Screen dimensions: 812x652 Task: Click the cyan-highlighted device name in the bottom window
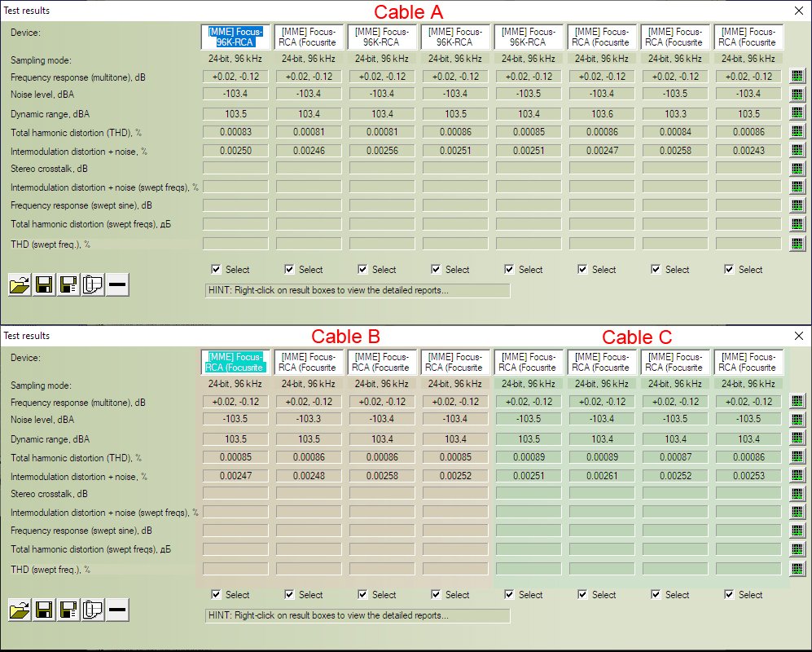[x=235, y=362]
